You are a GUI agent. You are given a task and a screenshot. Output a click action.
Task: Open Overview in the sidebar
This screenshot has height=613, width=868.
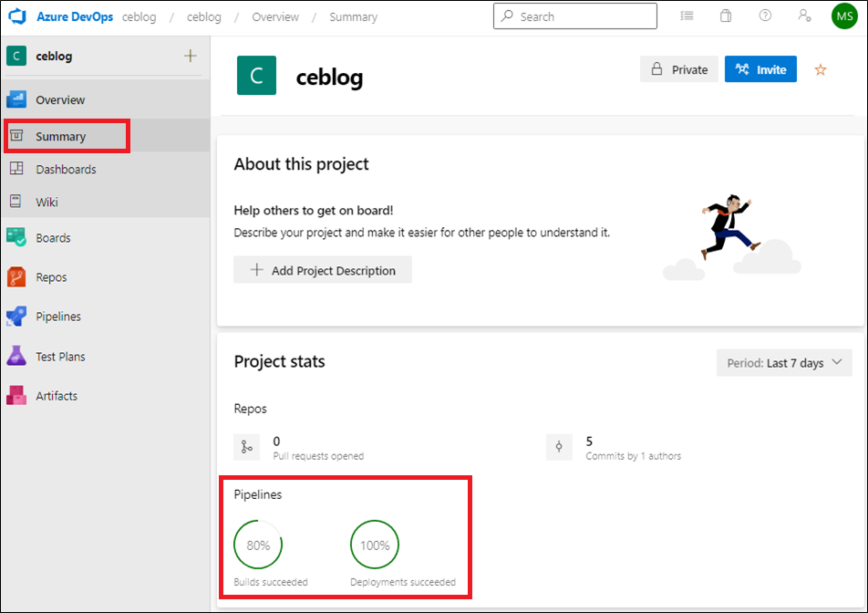click(x=105, y=99)
